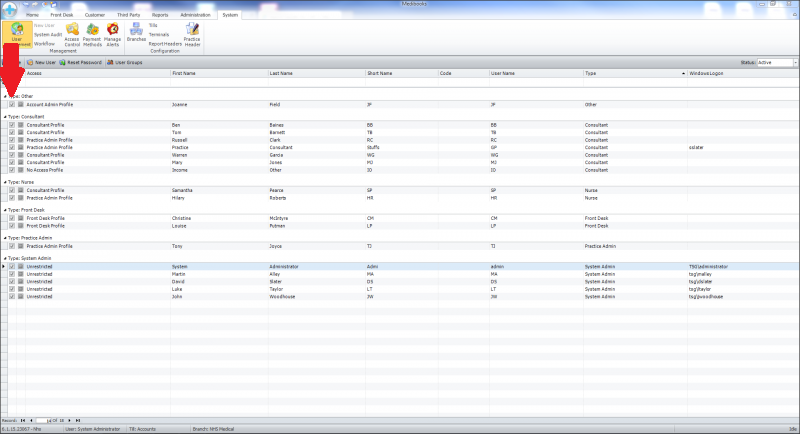Toggle the checkbox for Joanne Field
The width and height of the screenshot is (800, 434).
(12, 103)
